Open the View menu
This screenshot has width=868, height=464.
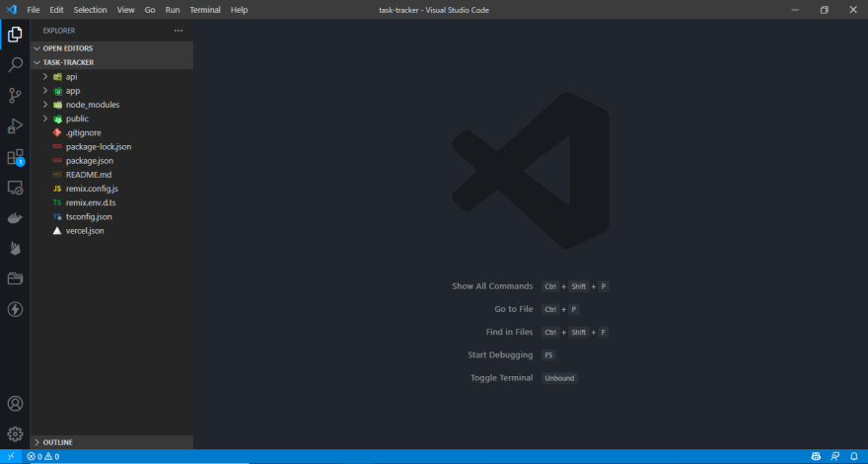125,10
